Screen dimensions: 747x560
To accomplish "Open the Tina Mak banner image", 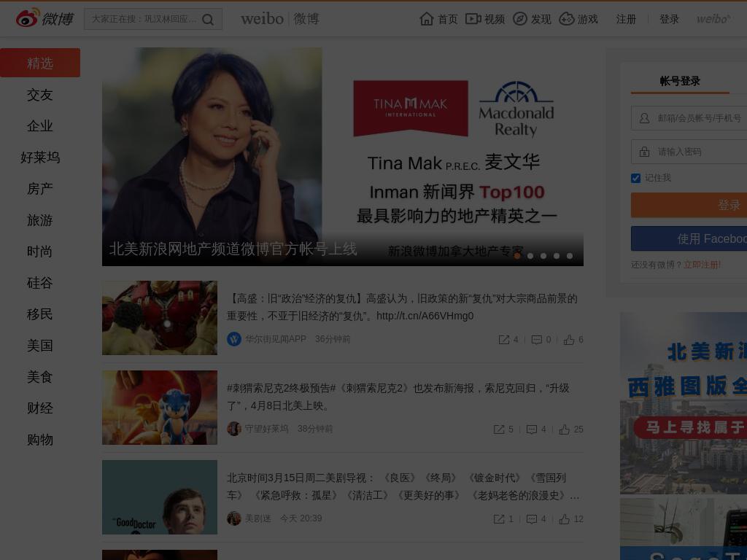I will 343,156.
